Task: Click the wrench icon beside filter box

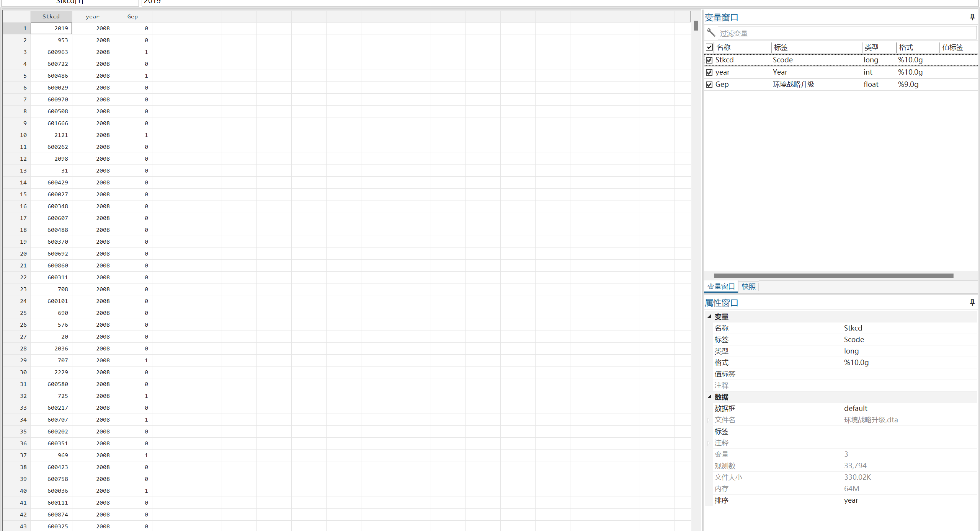Action: (711, 33)
